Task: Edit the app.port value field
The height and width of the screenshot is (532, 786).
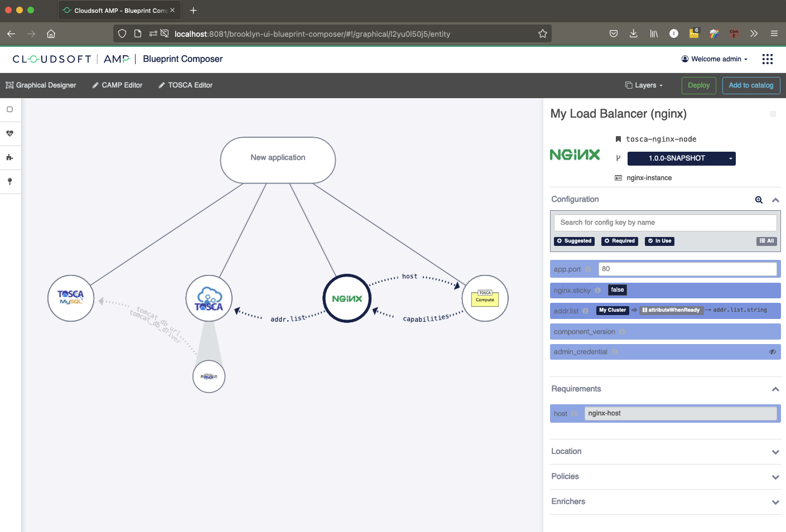Action: point(687,269)
